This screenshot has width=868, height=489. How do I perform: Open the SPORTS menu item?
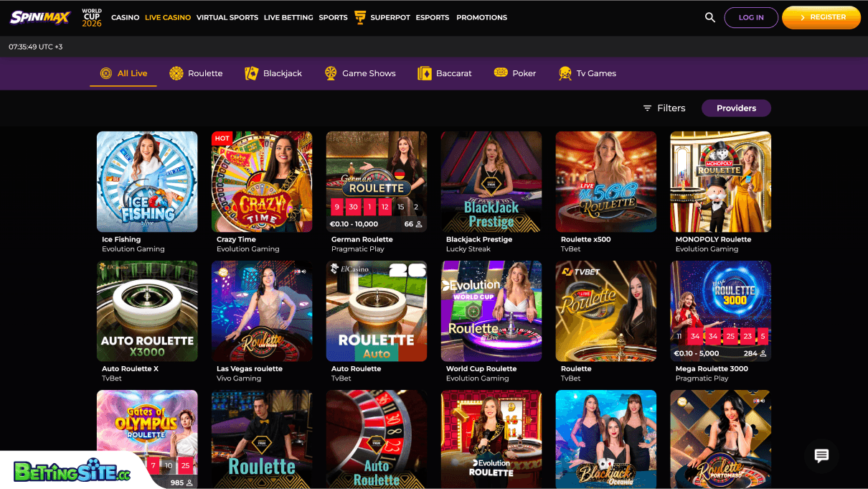tap(334, 17)
